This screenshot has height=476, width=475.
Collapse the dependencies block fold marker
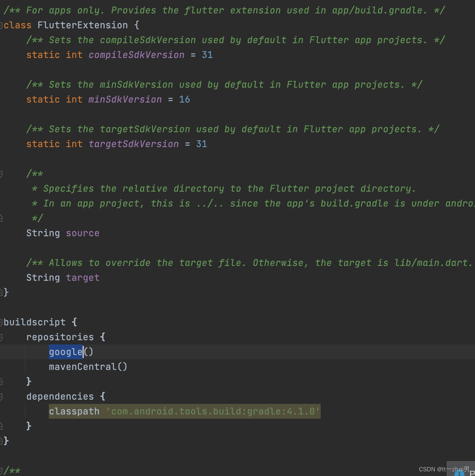click(x=1, y=397)
